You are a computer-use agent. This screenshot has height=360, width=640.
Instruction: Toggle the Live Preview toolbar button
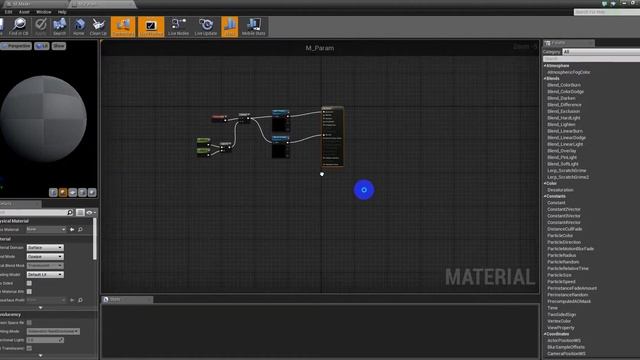151,27
